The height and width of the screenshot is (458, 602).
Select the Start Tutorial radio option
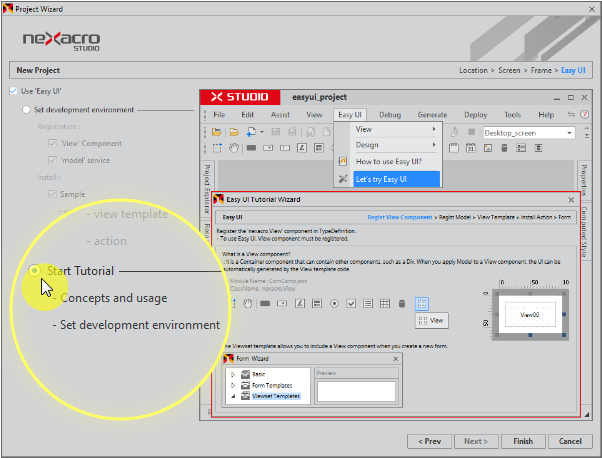point(36,270)
